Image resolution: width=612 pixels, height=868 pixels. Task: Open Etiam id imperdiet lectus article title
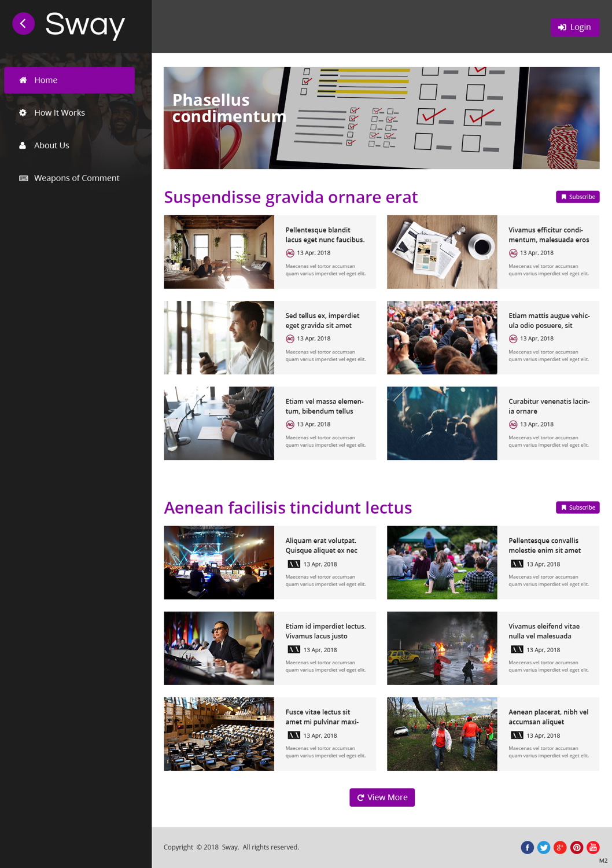click(x=325, y=631)
